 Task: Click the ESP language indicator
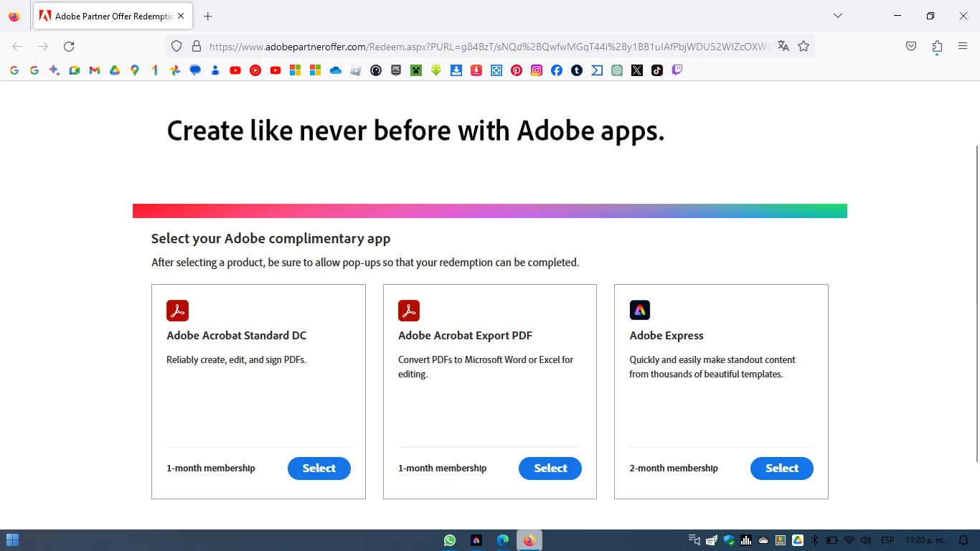point(887,540)
